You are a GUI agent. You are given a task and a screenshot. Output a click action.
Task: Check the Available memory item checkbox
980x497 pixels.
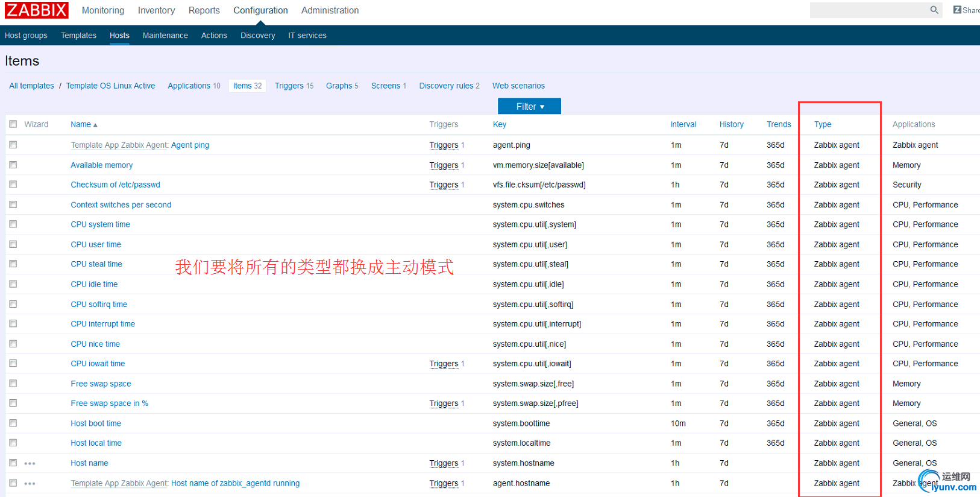(x=13, y=165)
